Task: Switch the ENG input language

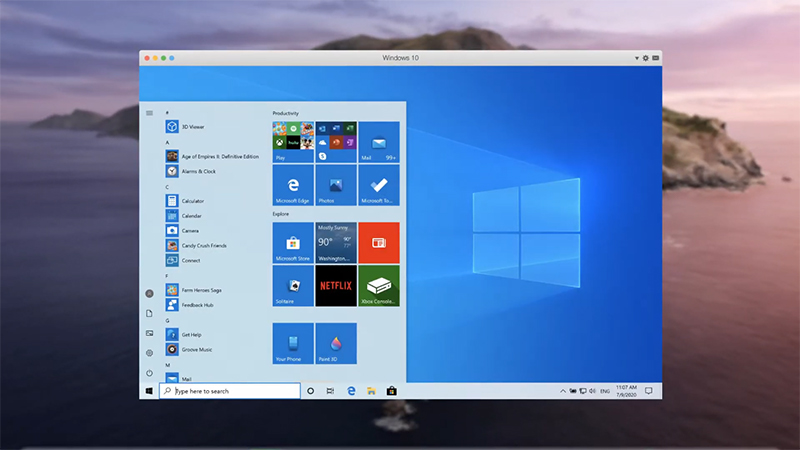Action: pos(605,391)
